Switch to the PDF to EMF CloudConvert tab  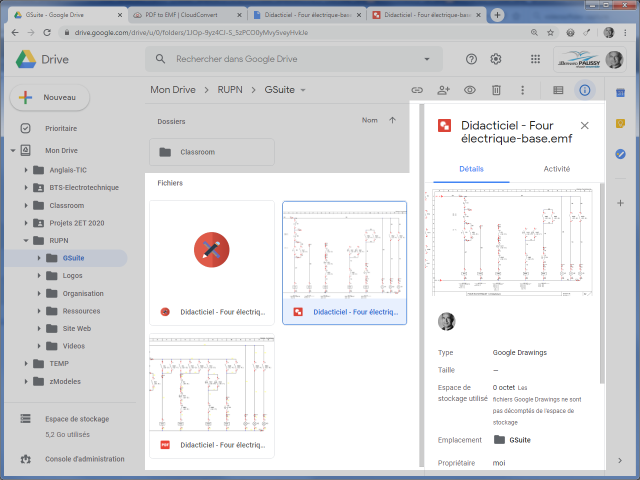pos(187,15)
